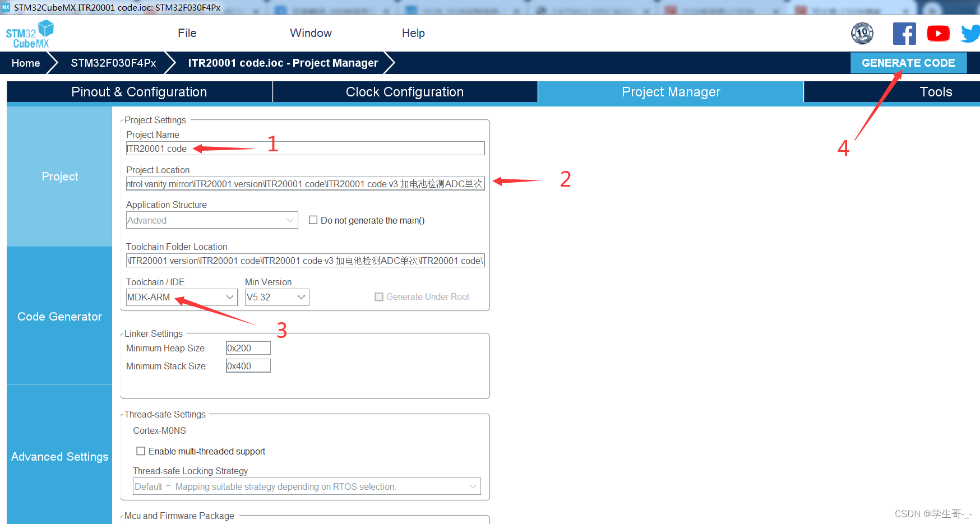Click the Project Name input field
Viewport: 980px width, 524px height.
tap(305, 149)
